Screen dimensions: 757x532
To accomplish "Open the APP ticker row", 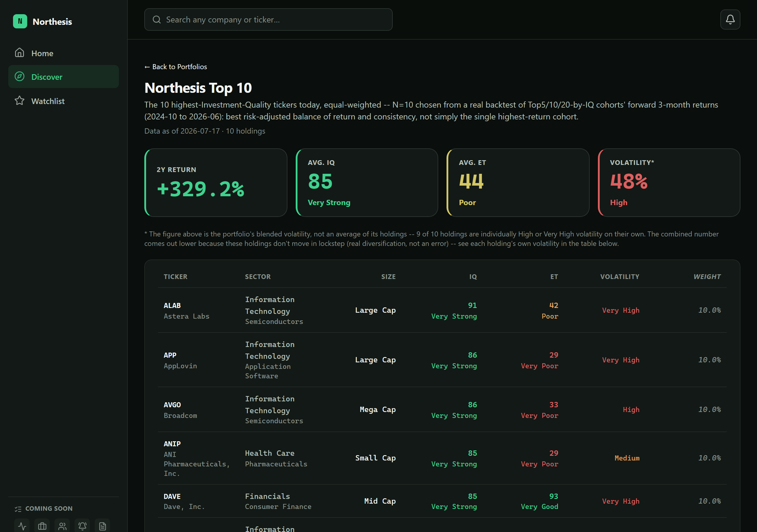I will point(442,360).
